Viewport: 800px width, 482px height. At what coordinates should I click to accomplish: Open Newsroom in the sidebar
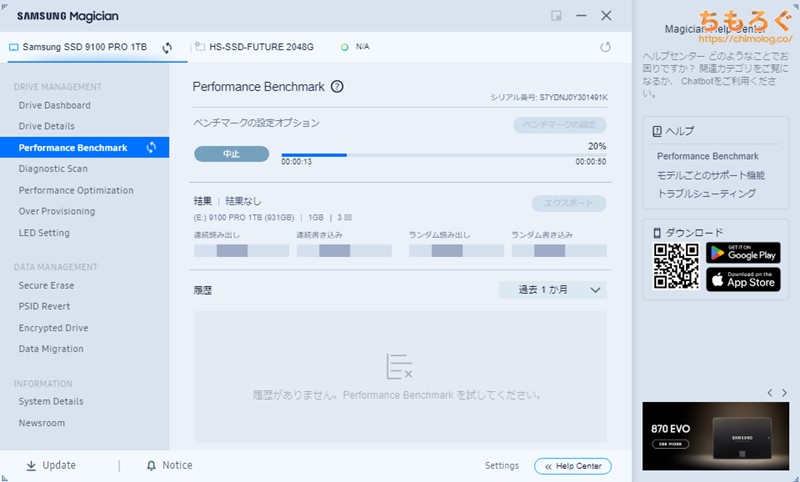(42, 423)
